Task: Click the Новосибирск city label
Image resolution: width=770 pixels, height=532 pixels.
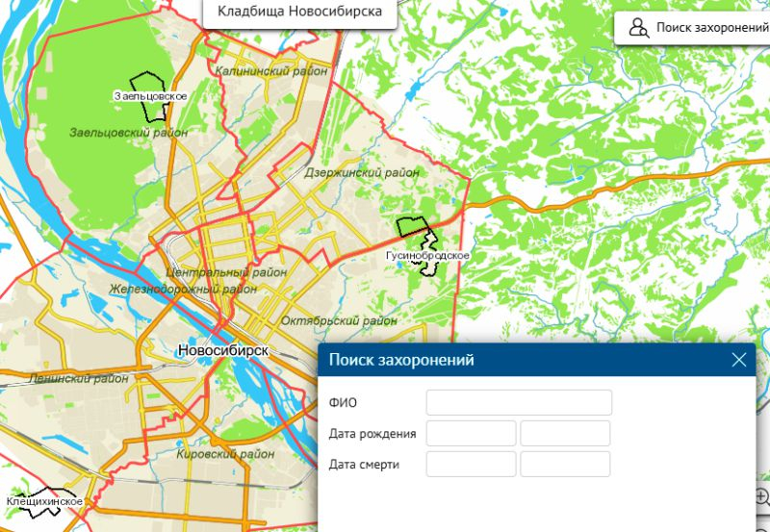Action: pos(223,350)
